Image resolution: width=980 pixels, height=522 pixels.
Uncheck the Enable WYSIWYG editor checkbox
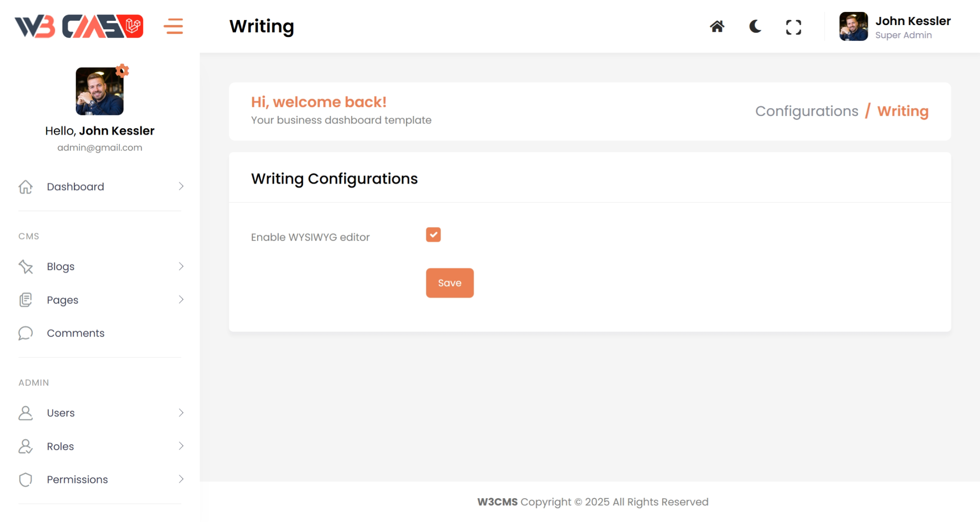point(433,235)
